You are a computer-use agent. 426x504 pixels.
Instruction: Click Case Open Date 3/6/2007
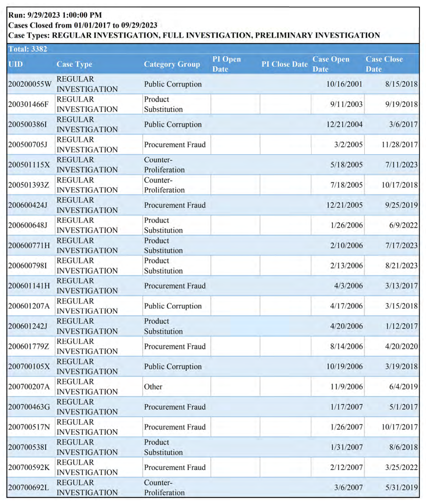coord(348,488)
